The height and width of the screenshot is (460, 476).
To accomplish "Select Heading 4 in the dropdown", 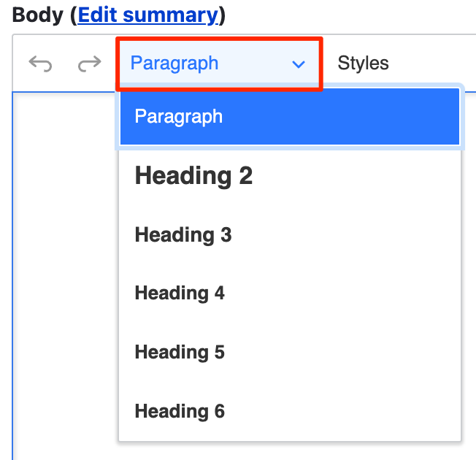I will (x=180, y=294).
